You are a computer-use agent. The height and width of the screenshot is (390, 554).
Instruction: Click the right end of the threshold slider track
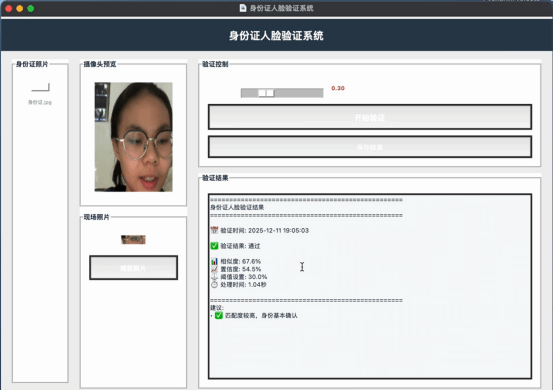tap(320, 93)
